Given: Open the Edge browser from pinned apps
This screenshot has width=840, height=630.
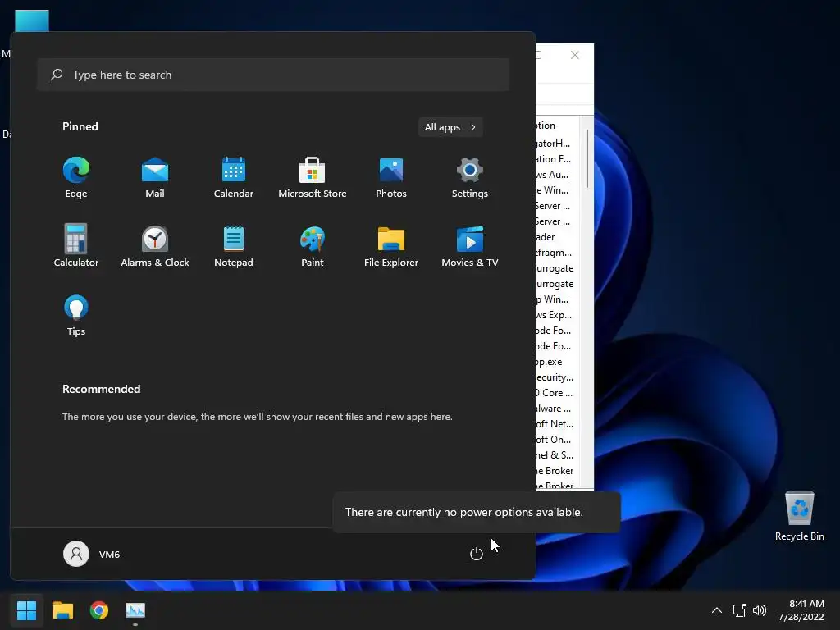Looking at the screenshot, I should point(76,177).
